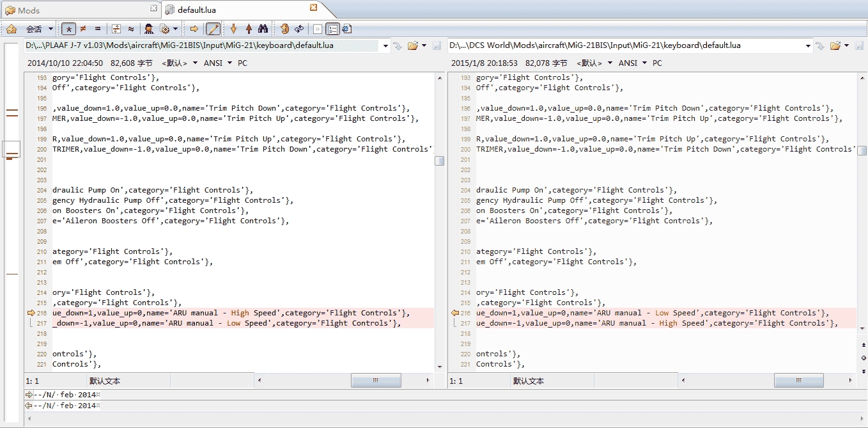
Task: Expand the File Formats dropdown arrow
Action: (x=175, y=29)
